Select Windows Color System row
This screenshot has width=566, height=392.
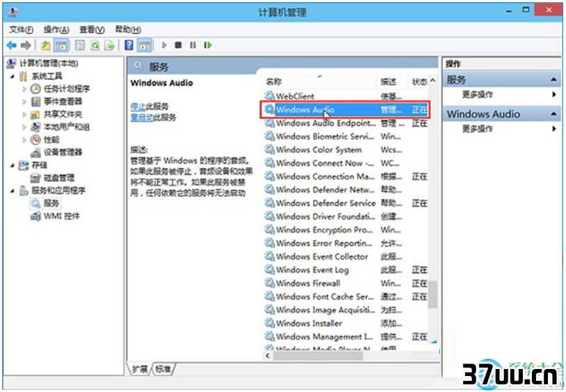coord(346,150)
